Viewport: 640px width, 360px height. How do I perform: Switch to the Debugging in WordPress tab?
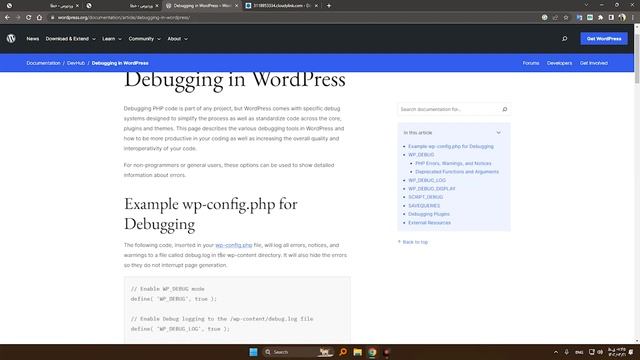click(202, 6)
